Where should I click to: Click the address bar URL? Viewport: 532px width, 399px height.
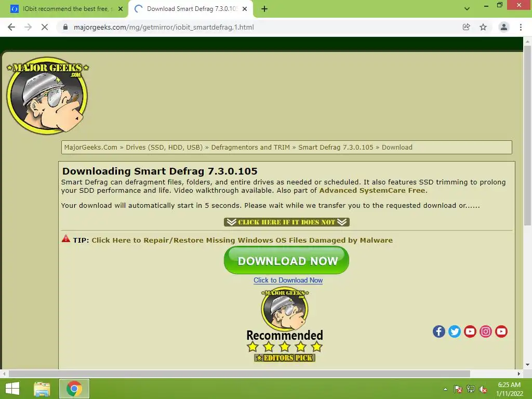[x=164, y=27]
